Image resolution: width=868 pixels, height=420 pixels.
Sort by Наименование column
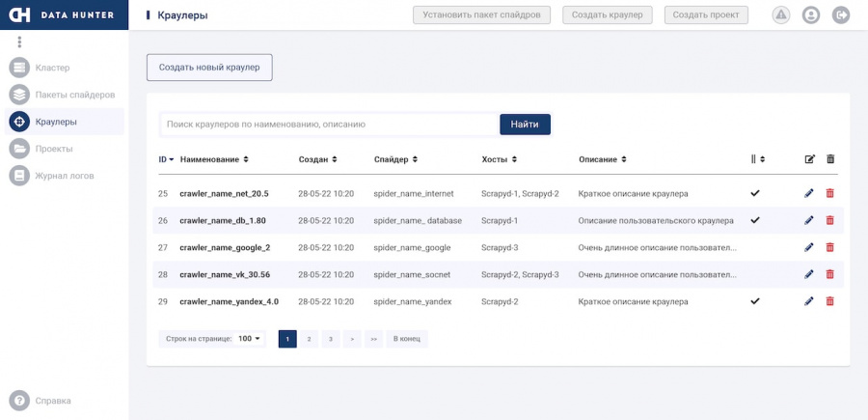(x=214, y=159)
